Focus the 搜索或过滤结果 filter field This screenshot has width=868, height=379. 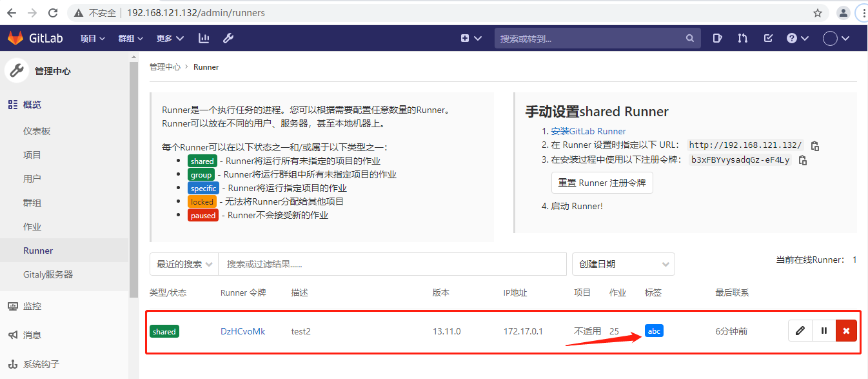392,264
